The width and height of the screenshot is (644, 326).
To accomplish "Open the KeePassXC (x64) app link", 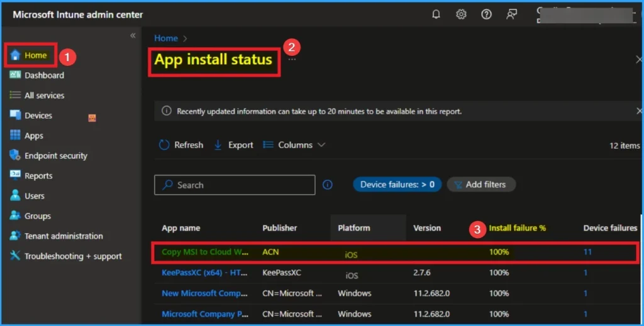I will click(204, 272).
